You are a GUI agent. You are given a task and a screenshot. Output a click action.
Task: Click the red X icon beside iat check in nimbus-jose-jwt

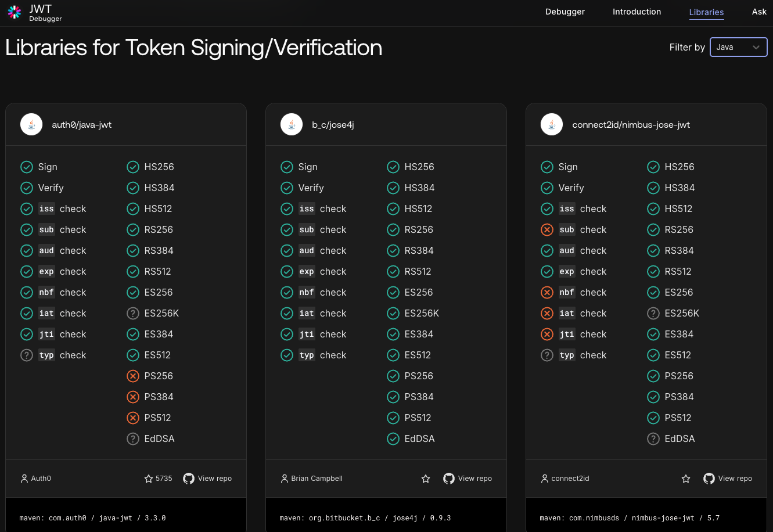(547, 313)
